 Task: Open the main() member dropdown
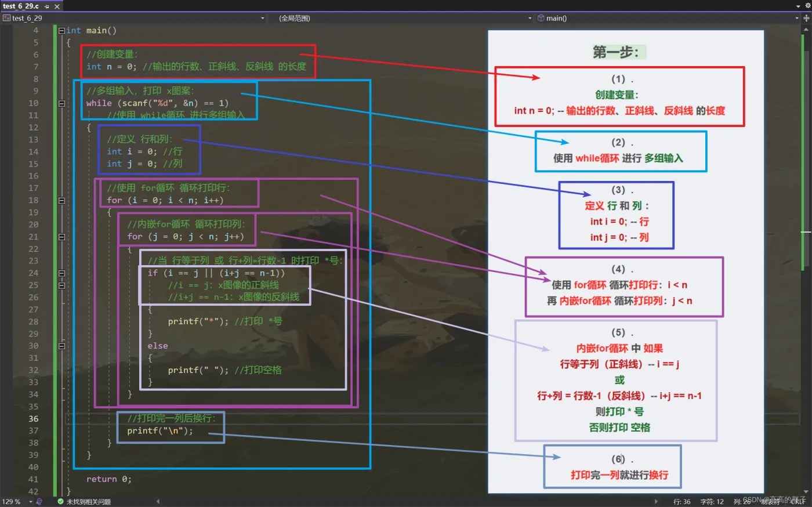click(796, 18)
